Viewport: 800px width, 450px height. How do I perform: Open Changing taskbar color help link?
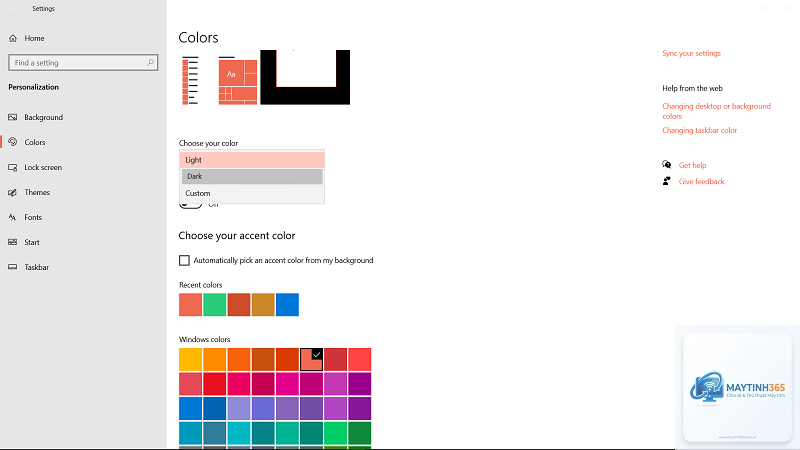click(699, 130)
